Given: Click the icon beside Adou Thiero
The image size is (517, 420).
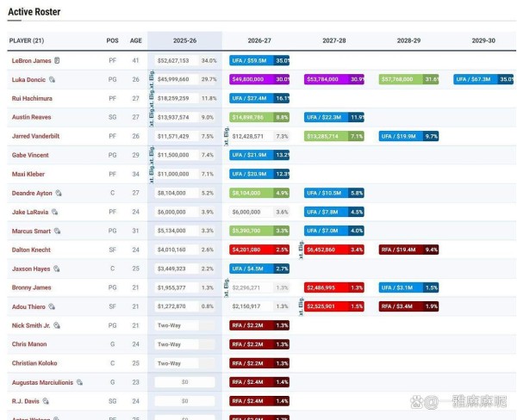Looking at the screenshot, I should point(53,307).
